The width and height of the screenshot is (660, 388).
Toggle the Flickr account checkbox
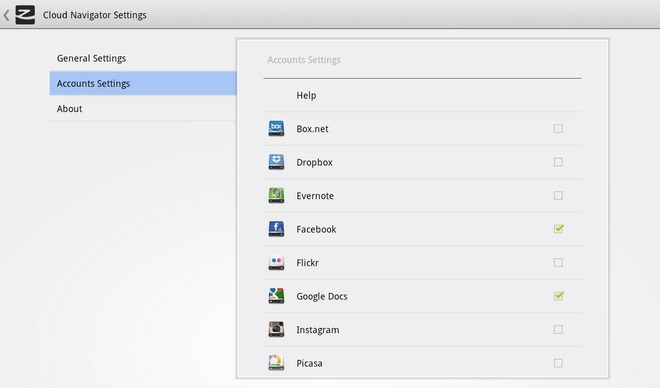(558, 262)
